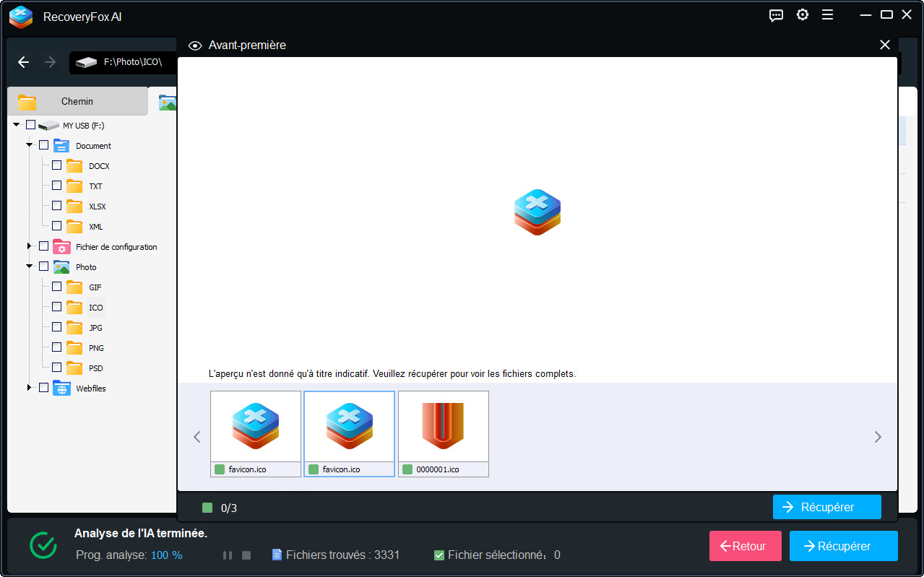
Task: Click the Webfiles folder icon
Action: [x=61, y=388]
